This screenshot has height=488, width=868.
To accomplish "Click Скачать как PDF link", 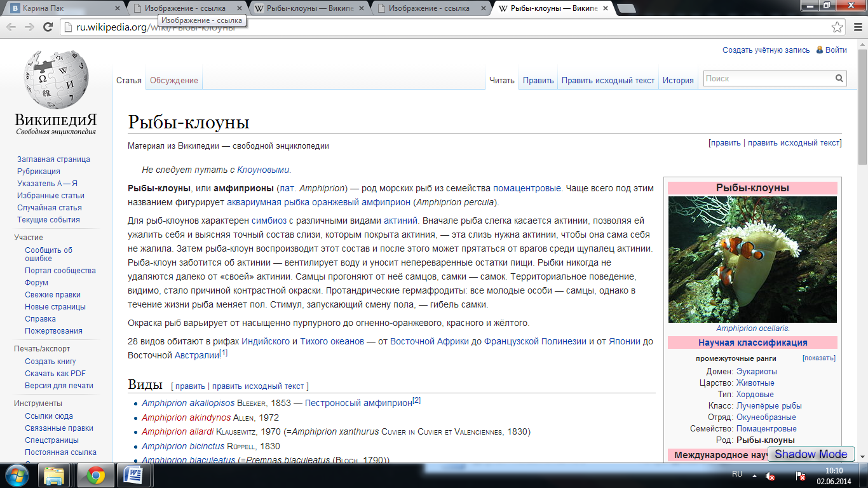I will tap(55, 374).
